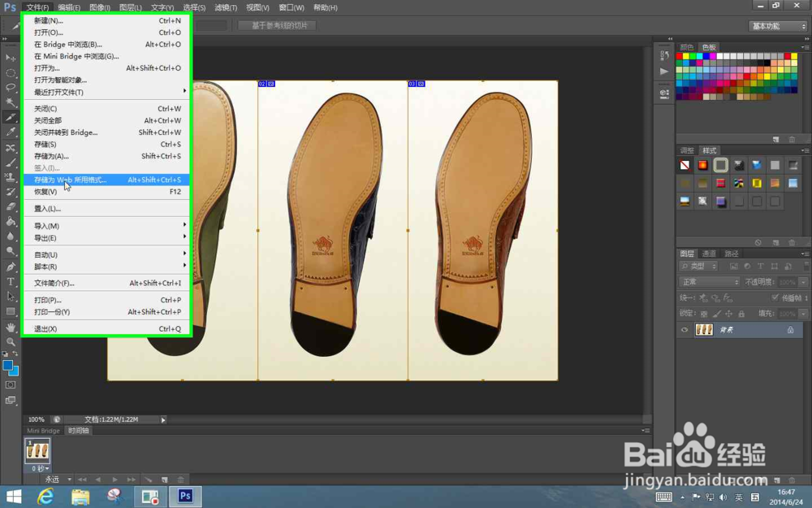
Task: Toggle lock image pixels brush icon
Action: [717, 314]
